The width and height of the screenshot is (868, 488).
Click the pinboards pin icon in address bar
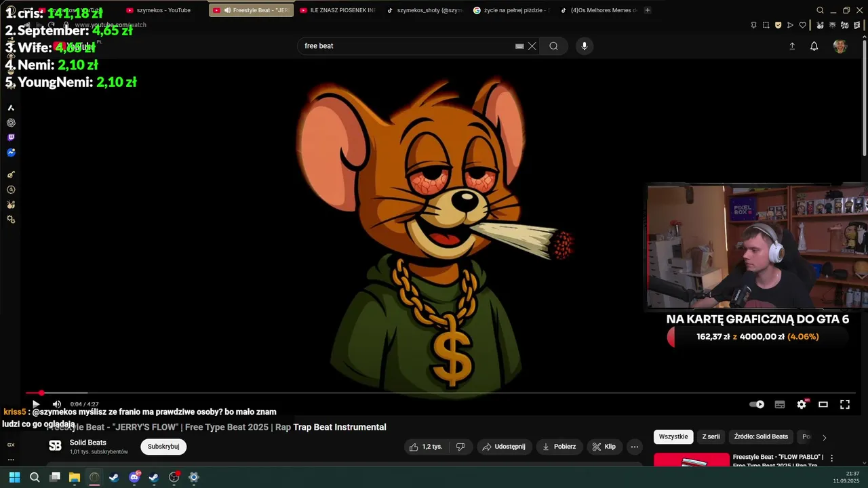point(753,25)
